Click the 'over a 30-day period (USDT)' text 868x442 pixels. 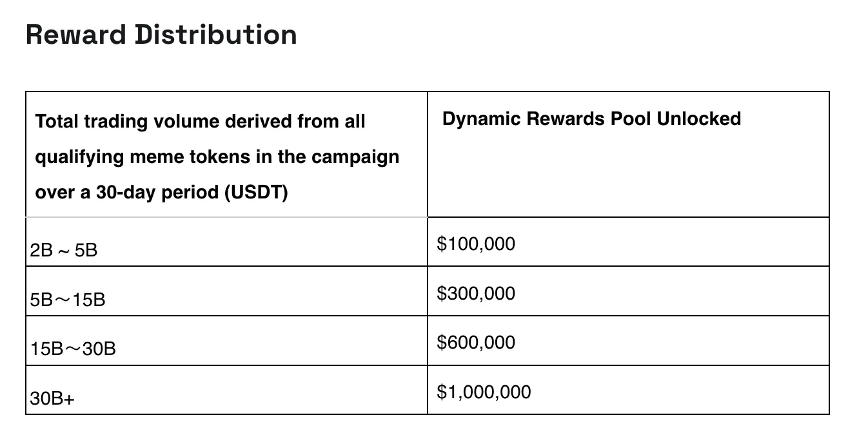click(161, 193)
